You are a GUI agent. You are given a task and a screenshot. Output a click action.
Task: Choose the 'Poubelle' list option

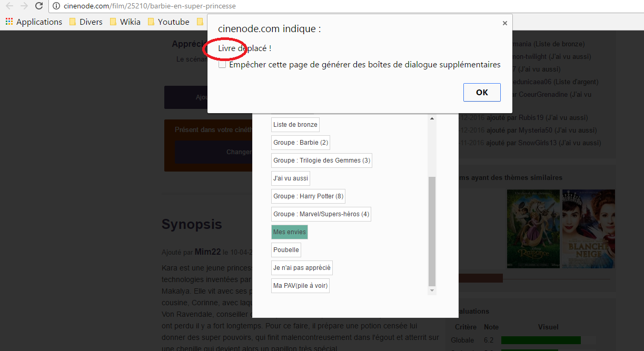[286, 250]
